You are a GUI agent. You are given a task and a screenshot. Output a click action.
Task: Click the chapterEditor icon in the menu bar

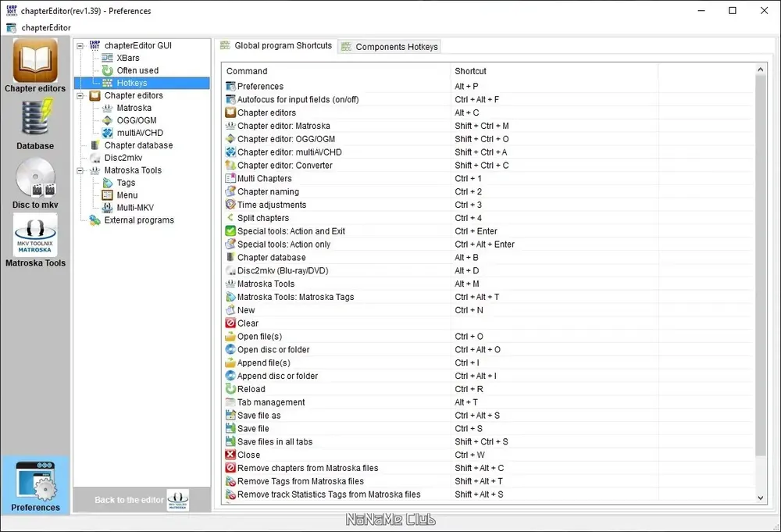(x=11, y=28)
